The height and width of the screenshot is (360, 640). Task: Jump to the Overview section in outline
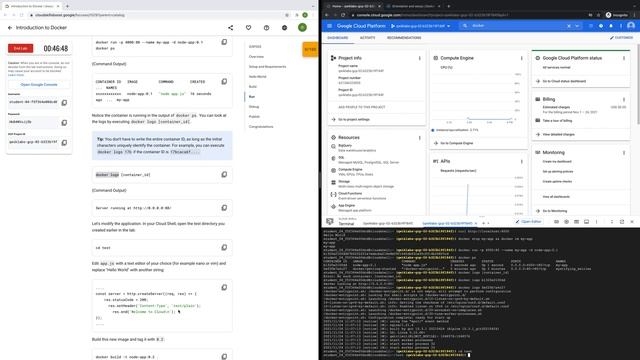256,57
